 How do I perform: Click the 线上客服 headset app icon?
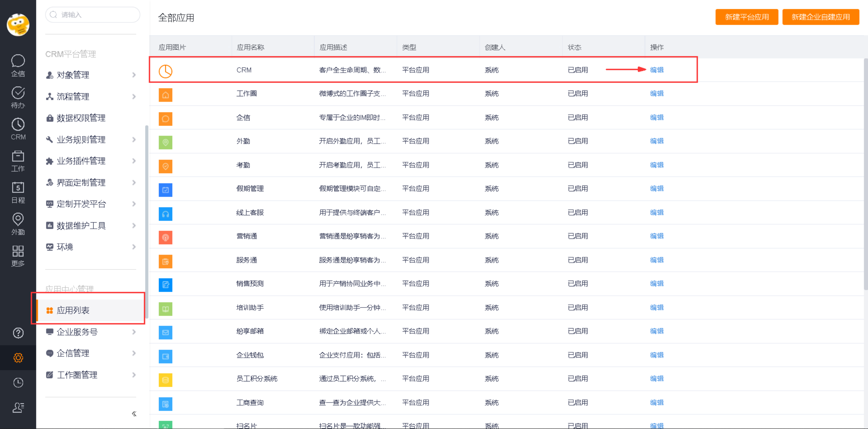point(165,214)
